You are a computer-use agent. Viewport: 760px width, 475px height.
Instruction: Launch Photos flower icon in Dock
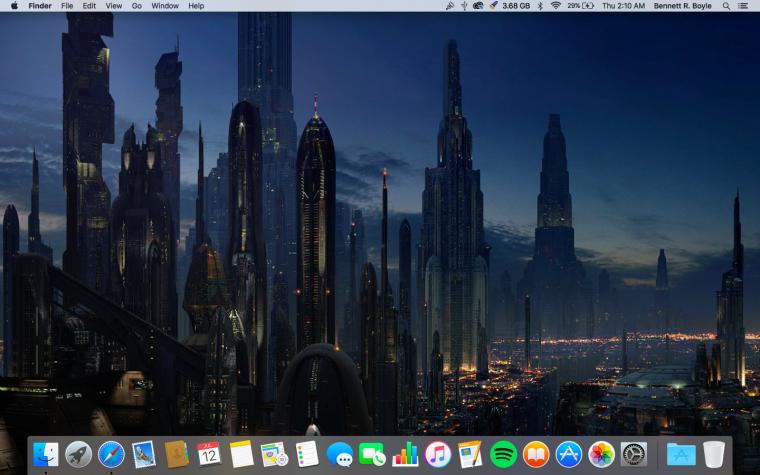[x=602, y=455]
